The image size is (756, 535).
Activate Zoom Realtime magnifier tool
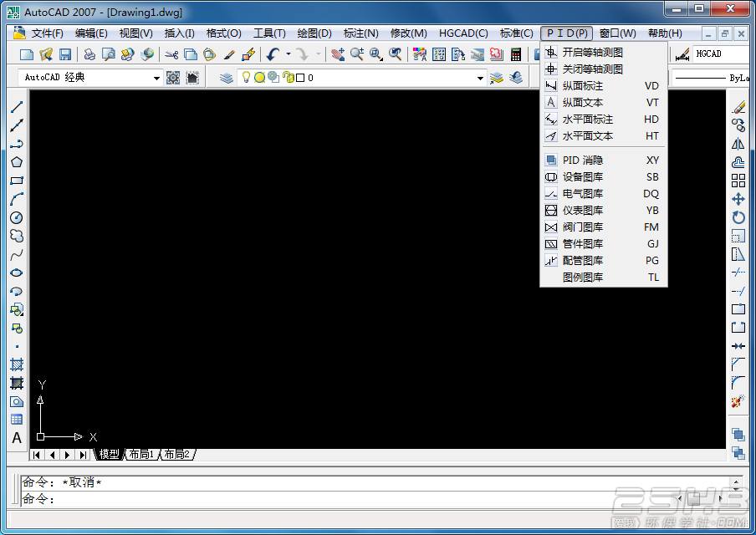(x=357, y=54)
